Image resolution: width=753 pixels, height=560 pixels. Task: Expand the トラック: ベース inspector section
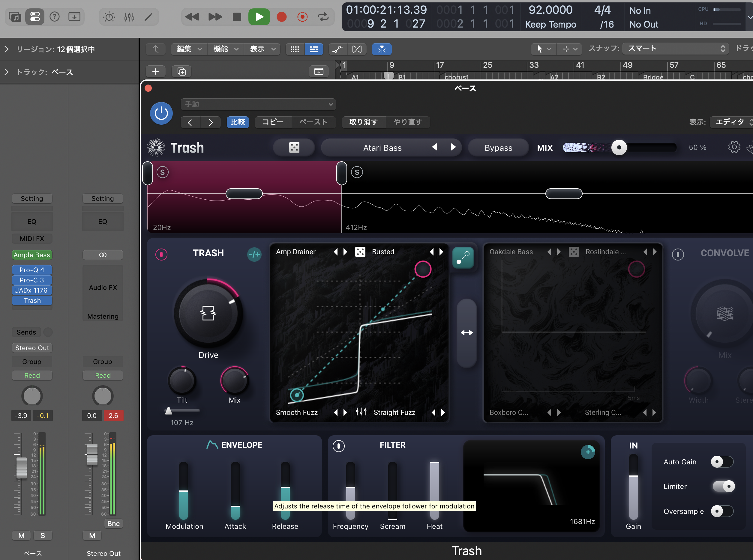(x=6, y=72)
